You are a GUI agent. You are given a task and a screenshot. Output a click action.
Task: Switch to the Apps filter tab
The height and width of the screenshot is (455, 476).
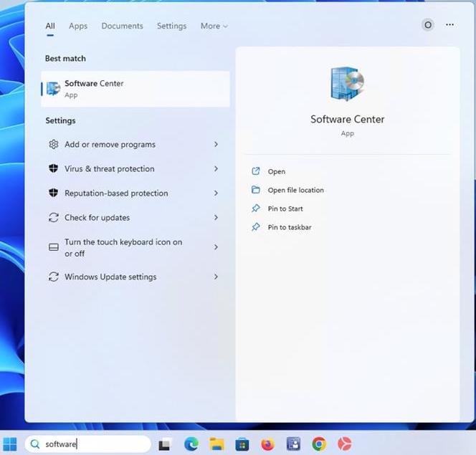point(78,26)
